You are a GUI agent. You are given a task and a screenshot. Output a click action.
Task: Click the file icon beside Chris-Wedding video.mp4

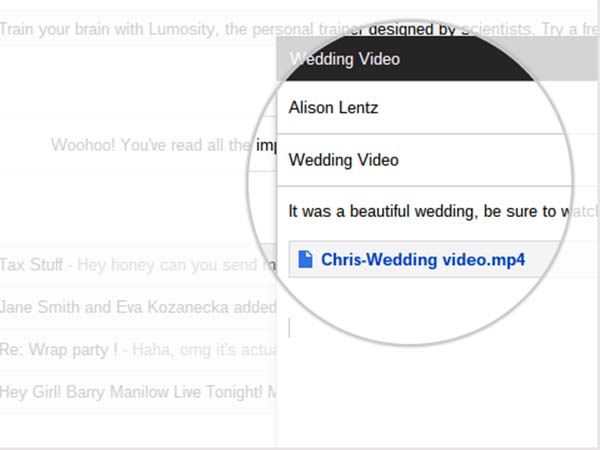(306, 261)
